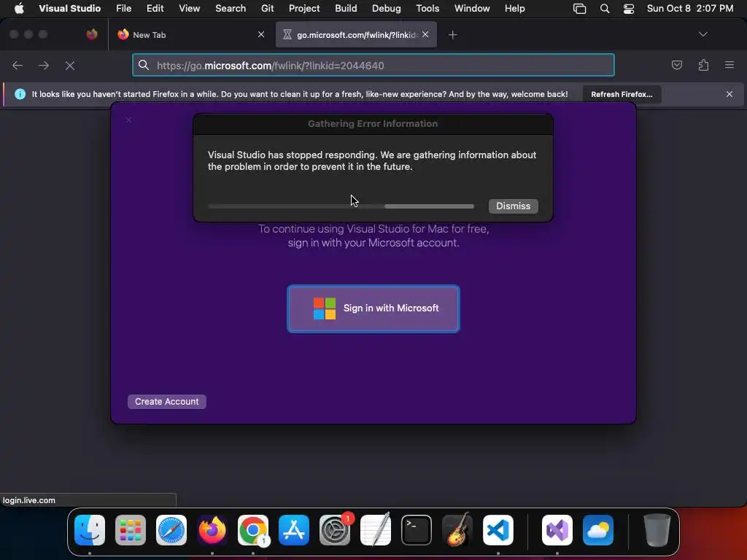The height and width of the screenshot is (560, 747).
Task: Close the Visual Studio sign-in window
Action: [128, 120]
